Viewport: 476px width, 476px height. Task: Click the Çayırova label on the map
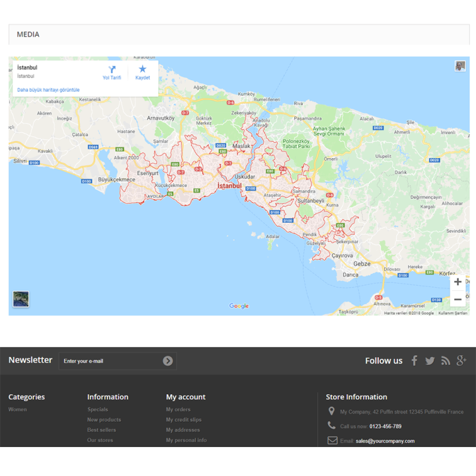tap(342, 256)
